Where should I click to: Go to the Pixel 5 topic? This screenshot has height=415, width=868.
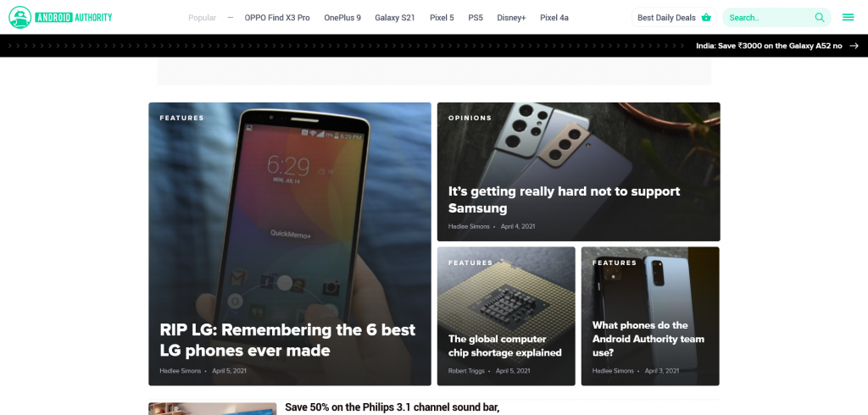pos(442,18)
